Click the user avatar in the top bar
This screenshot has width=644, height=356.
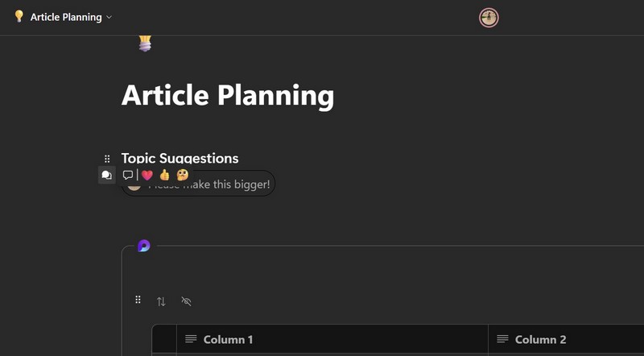[489, 17]
